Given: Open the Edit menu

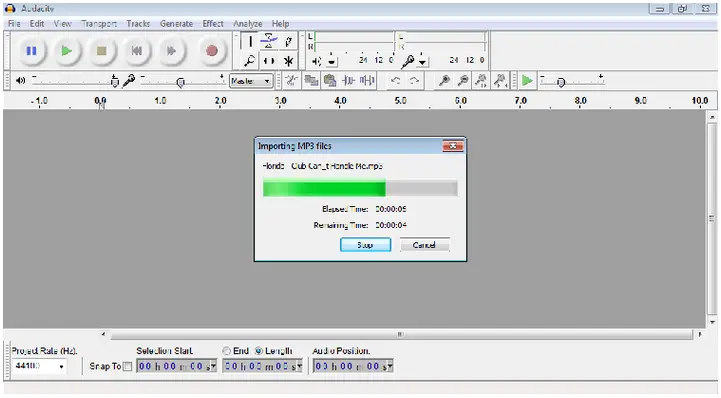Looking at the screenshot, I should (x=37, y=23).
